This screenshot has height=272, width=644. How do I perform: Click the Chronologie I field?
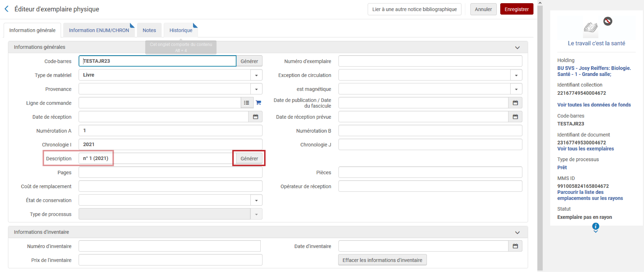[171, 144]
